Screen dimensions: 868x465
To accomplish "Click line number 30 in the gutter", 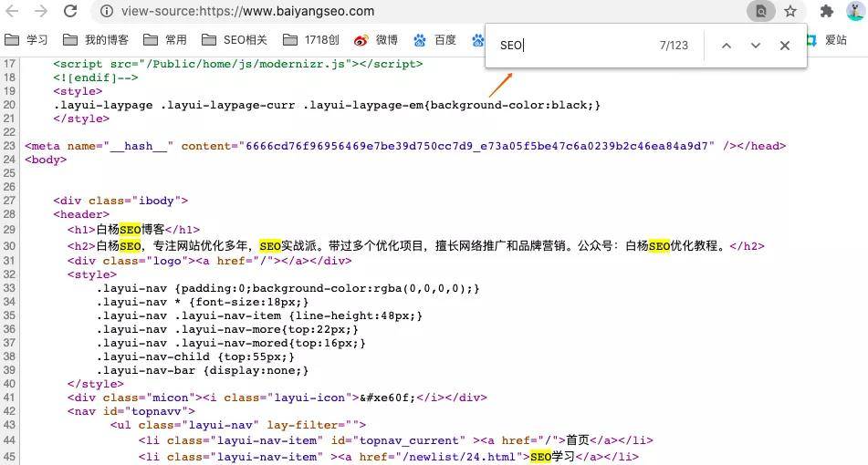I will [x=9, y=246].
